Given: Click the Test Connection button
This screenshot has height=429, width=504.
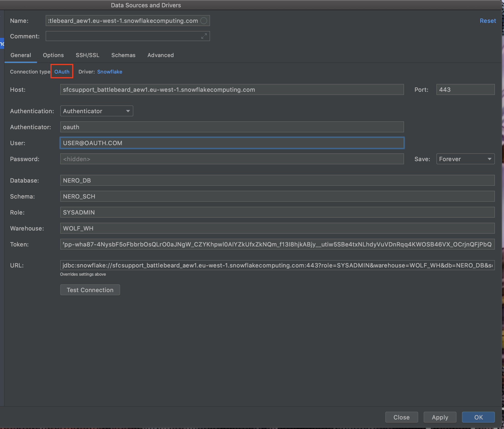Looking at the screenshot, I should (90, 290).
